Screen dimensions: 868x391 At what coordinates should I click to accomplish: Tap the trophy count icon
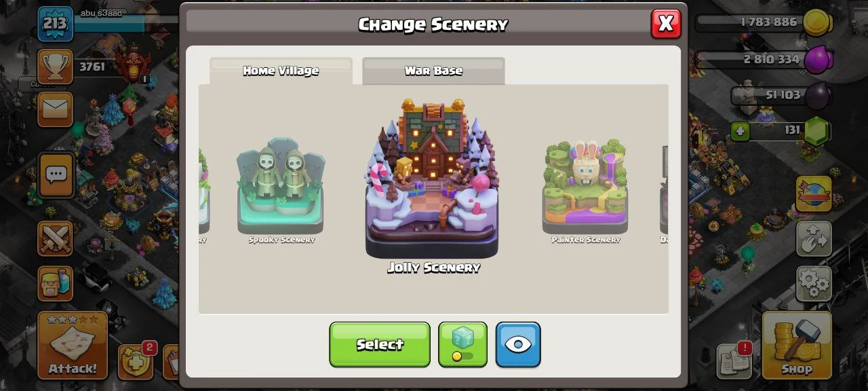(55, 66)
